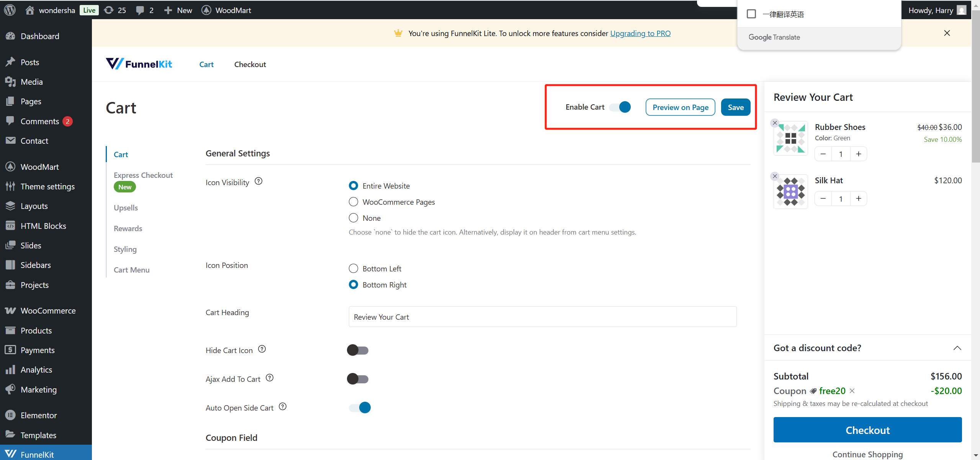Select the WooCommerce Pages radio option
Image resolution: width=980 pixels, height=460 pixels.
point(353,202)
